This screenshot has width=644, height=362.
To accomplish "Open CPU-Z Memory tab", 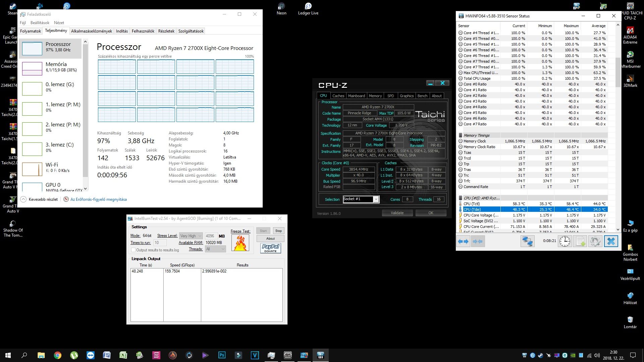I will pos(375,96).
